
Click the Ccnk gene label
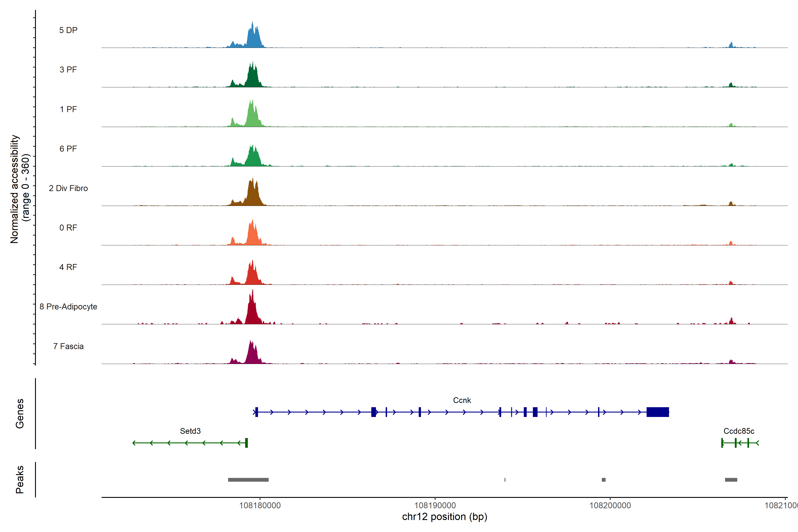pos(462,400)
